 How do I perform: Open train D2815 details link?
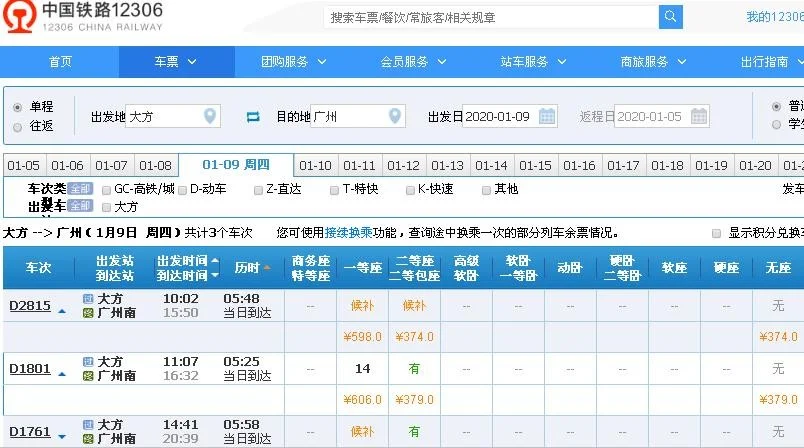point(30,306)
